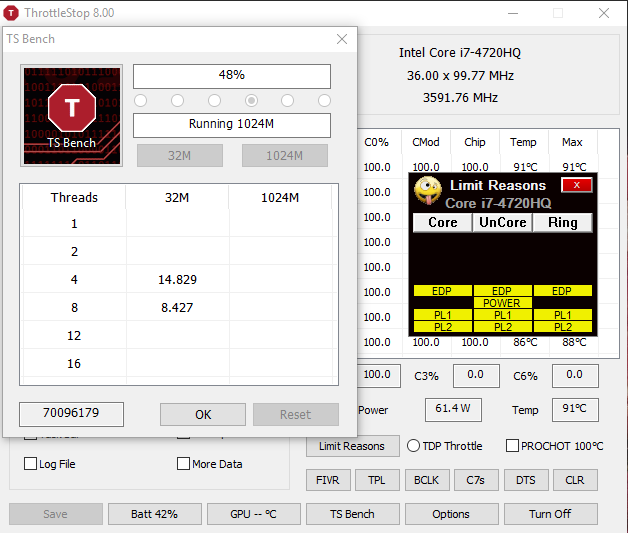
Task: Select the first benchmark size radio button
Action: pos(141,101)
